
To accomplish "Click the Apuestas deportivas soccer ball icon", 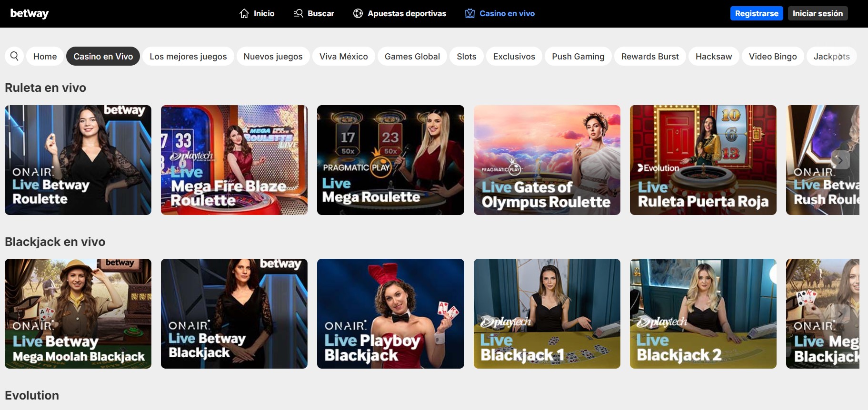I will (358, 13).
